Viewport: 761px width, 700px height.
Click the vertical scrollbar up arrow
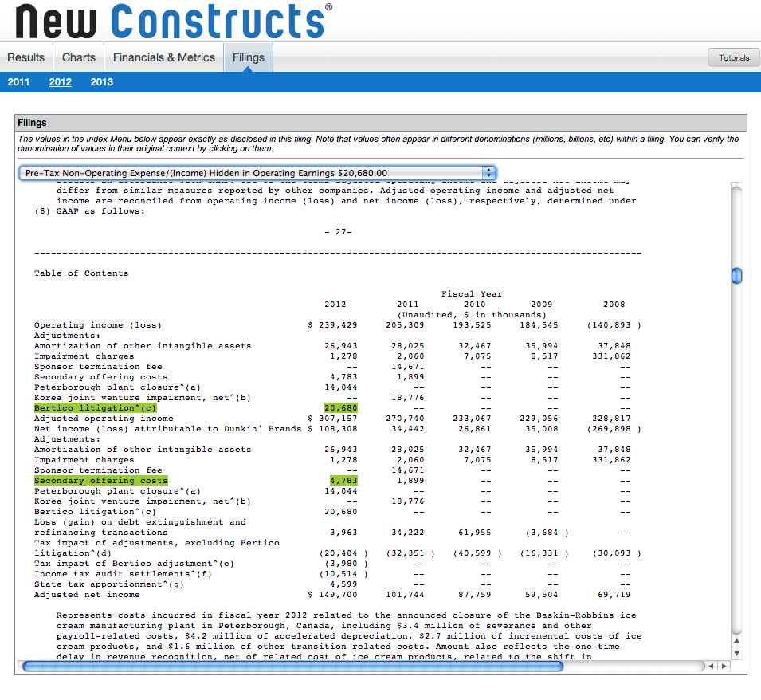[737, 640]
